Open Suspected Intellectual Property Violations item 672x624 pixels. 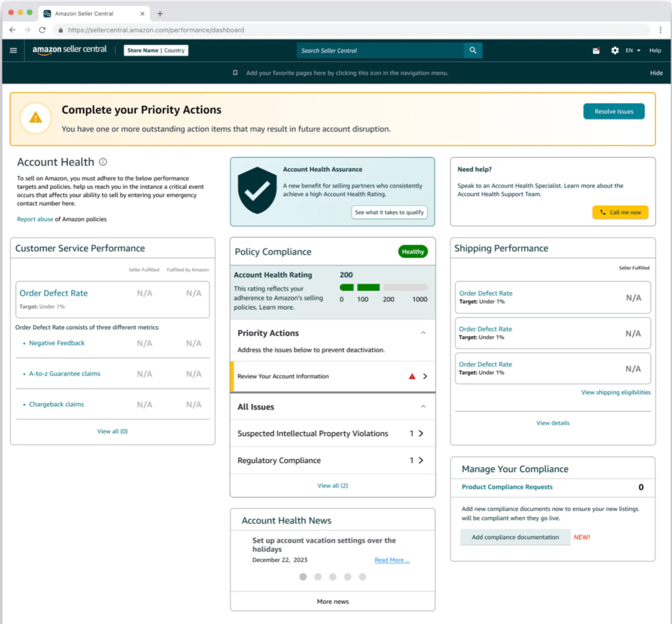[332, 433]
